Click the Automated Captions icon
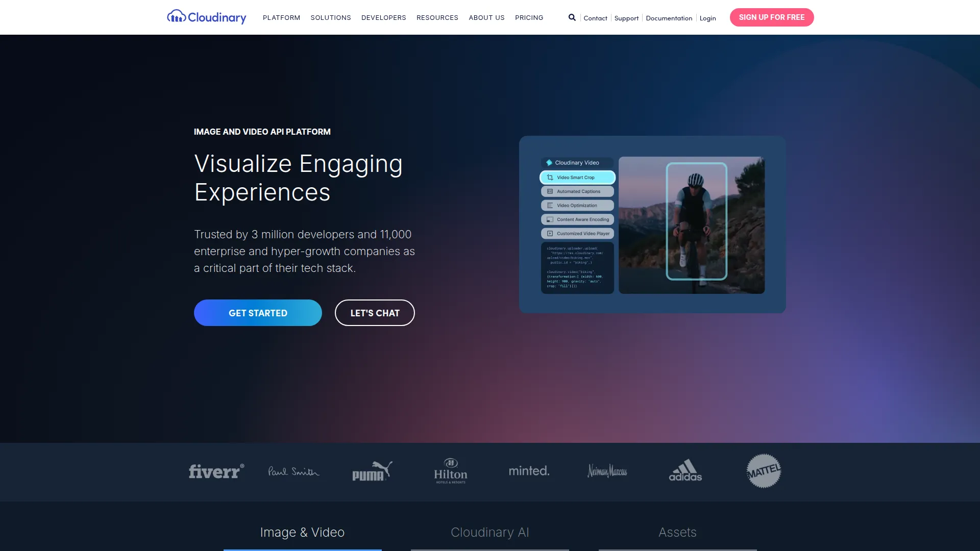Screen dimensions: 980x551 pos(550,191)
